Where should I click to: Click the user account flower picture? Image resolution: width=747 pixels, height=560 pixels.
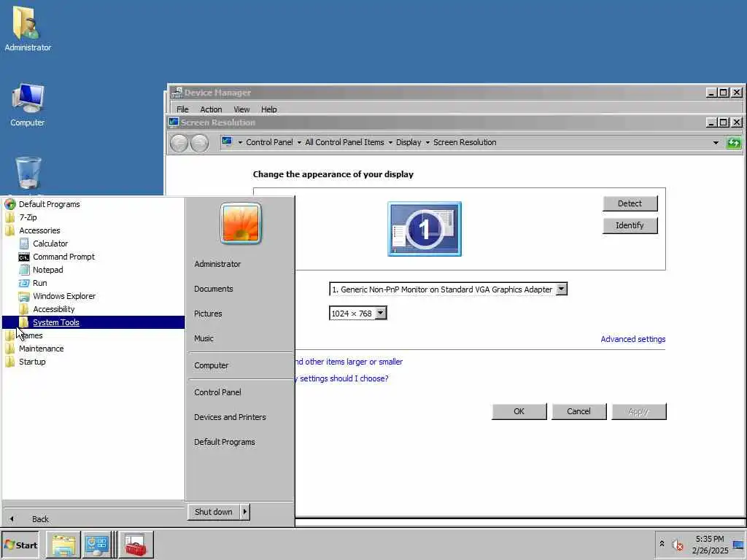pos(241,223)
